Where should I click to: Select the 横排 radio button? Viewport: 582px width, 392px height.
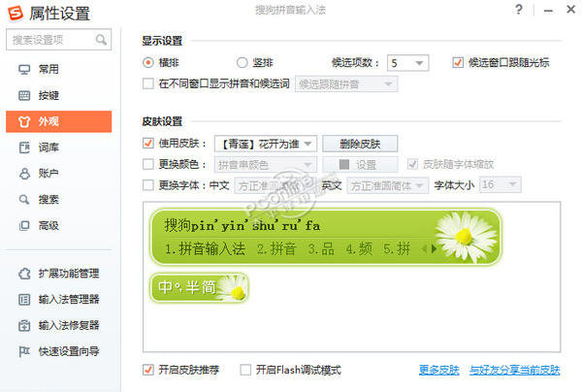[148, 62]
